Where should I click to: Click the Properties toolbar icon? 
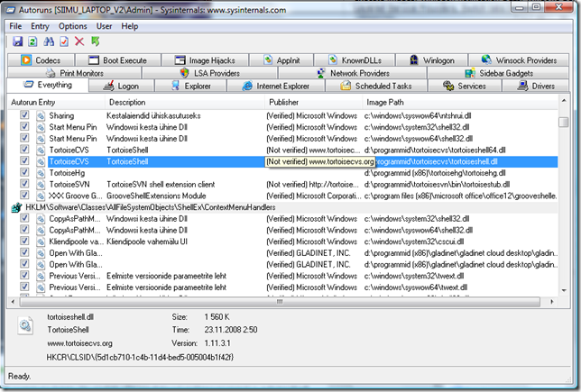pyautogui.click(x=64, y=41)
